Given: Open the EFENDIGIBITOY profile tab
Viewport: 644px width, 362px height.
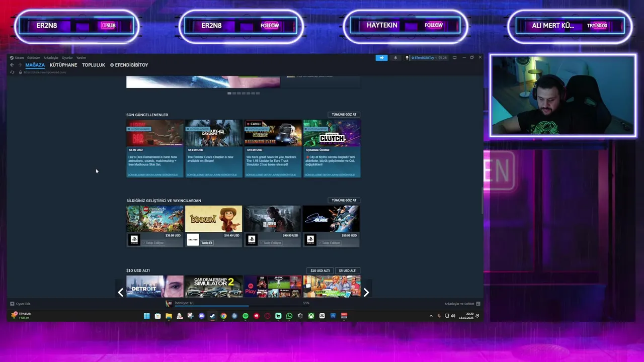Looking at the screenshot, I should pyautogui.click(x=129, y=65).
